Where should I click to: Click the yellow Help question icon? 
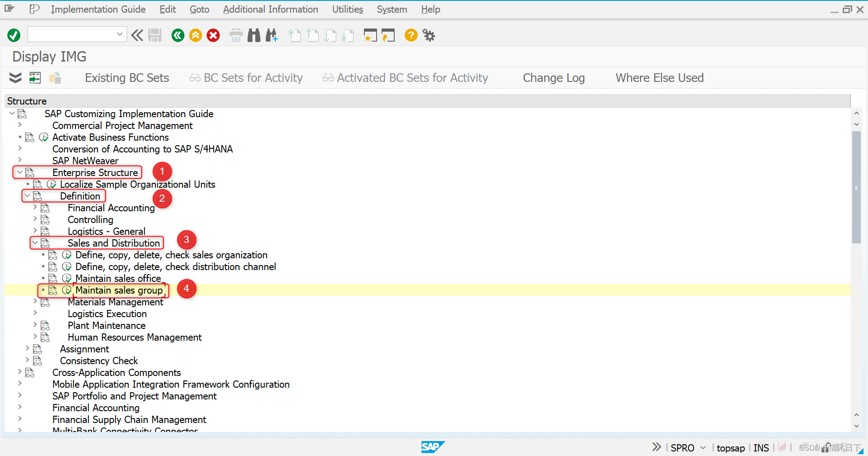pyautogui.click(x=411, y=35)
